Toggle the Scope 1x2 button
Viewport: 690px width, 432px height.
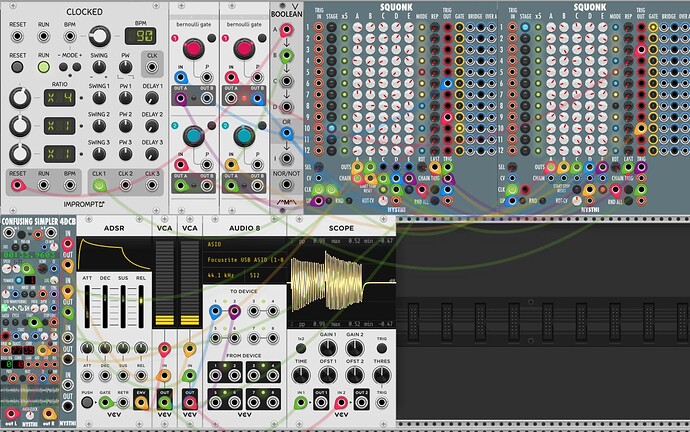pyautogui.click(x=301, y=348)
